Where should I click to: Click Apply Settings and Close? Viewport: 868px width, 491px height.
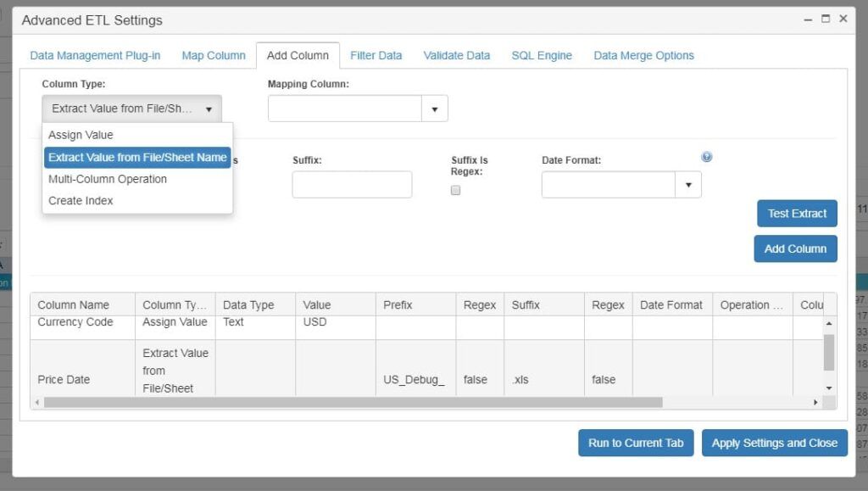click(x=774, y=443)
